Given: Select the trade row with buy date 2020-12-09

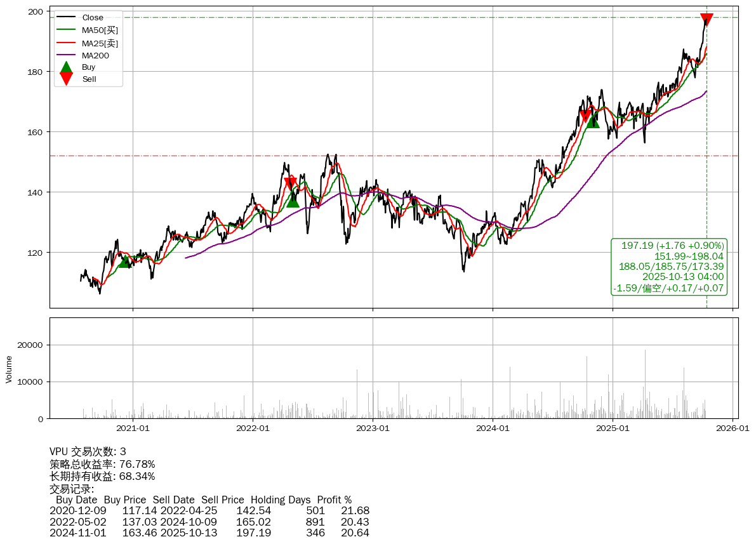Looking at the screenshot, I should 209,510.
